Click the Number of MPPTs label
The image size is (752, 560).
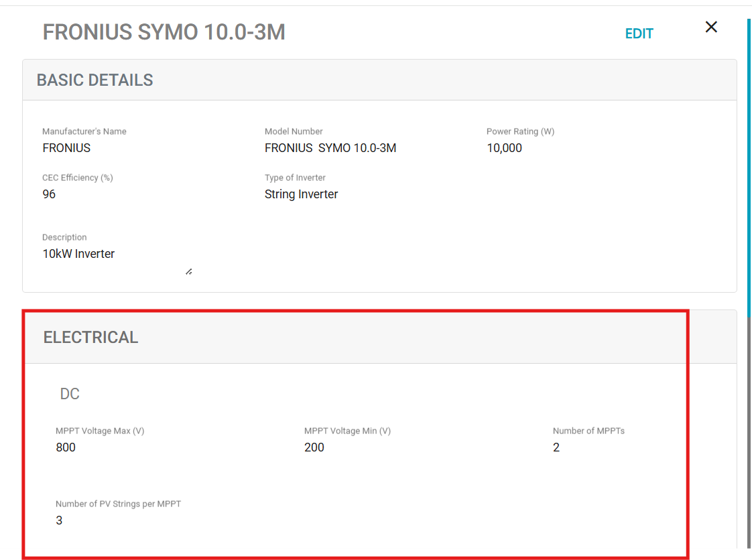(588, 431)
